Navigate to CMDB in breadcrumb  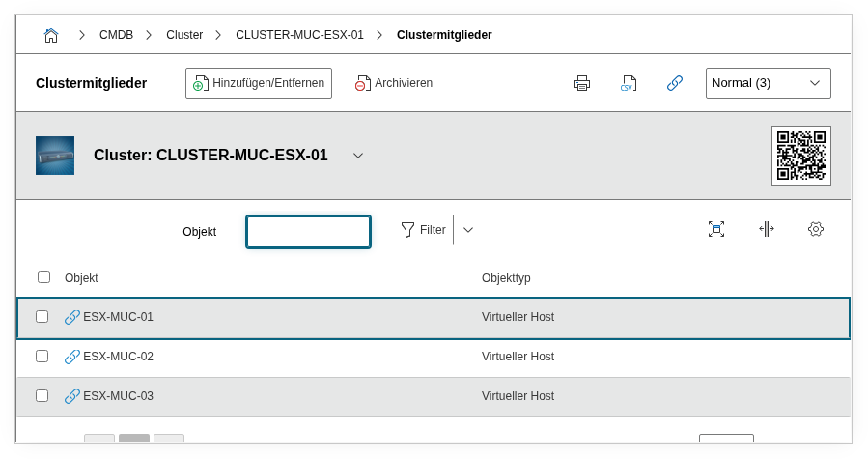116,35
